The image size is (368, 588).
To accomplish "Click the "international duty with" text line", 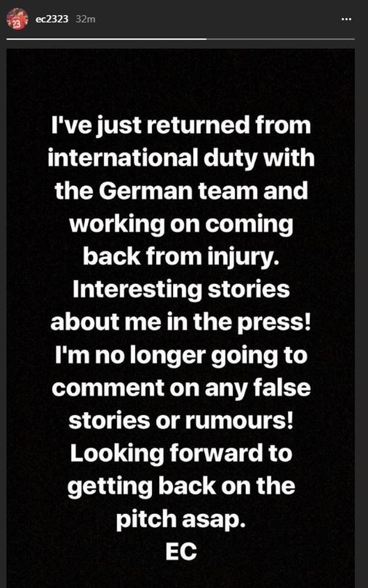I will pyautogui.click(x=181, y=159).
